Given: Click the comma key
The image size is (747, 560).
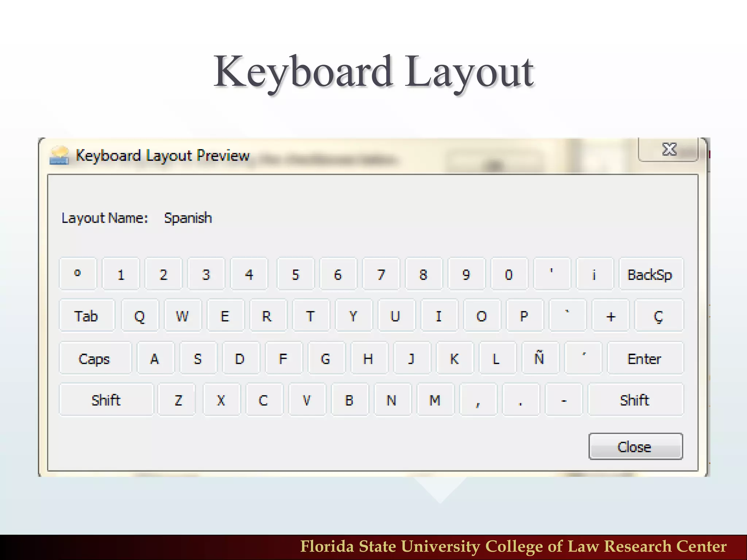Looking at the screenshot, I should pyautogui.click(x=478, y=400).
